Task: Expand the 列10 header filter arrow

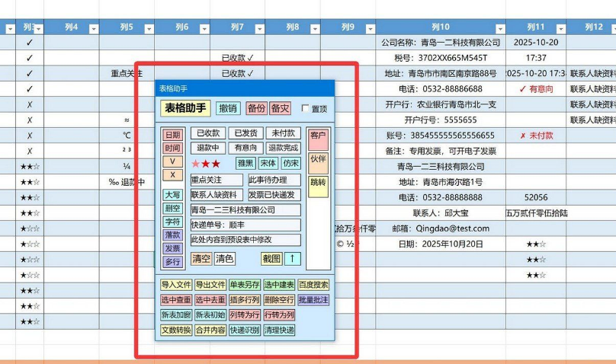Action: click(x=499, y=28)
